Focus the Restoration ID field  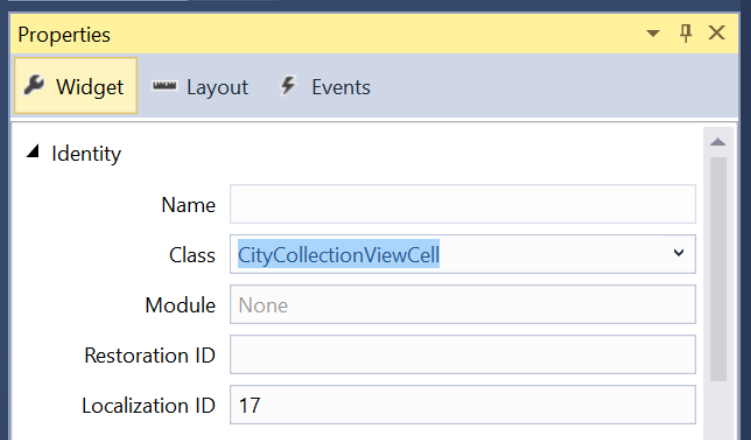point(463,355)
